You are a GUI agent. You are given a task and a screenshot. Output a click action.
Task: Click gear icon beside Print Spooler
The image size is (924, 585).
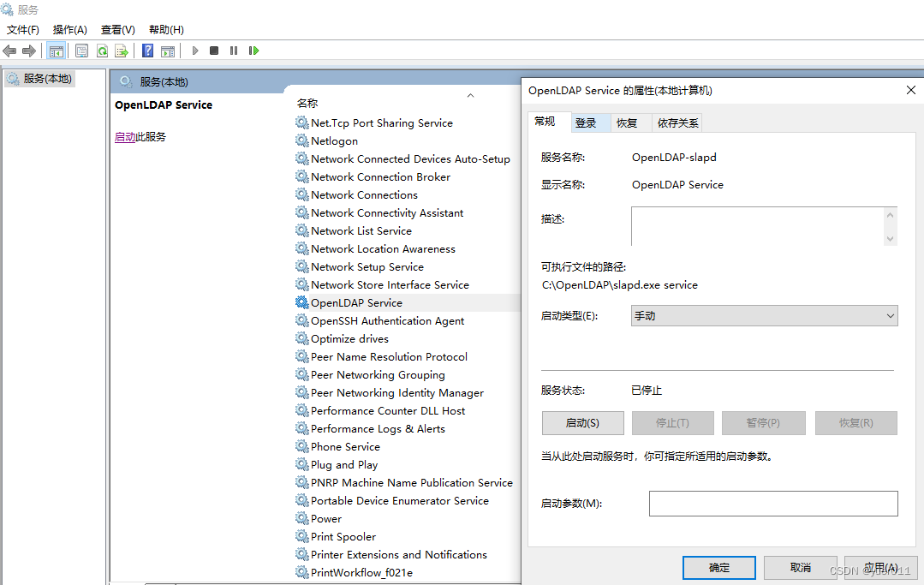pos(301,536)
